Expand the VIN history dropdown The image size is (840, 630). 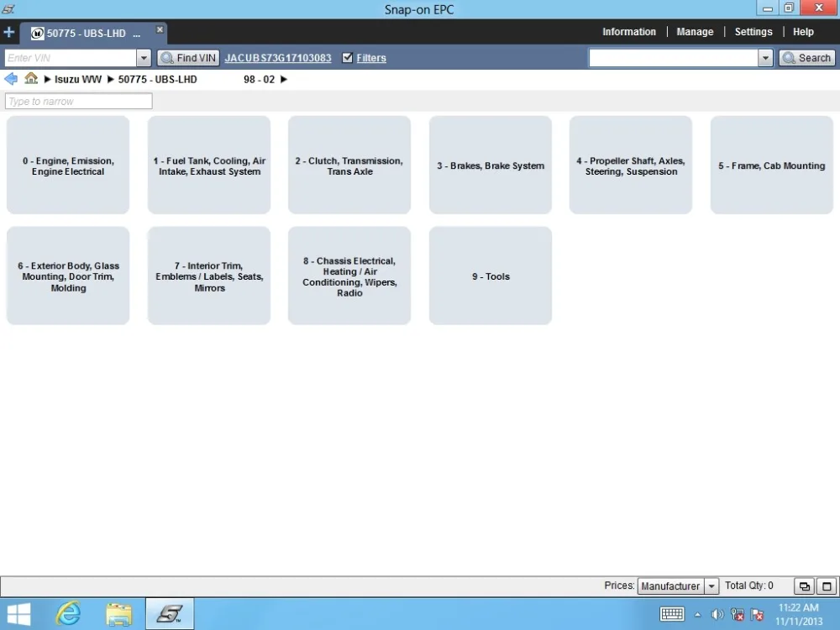[144, 58]
